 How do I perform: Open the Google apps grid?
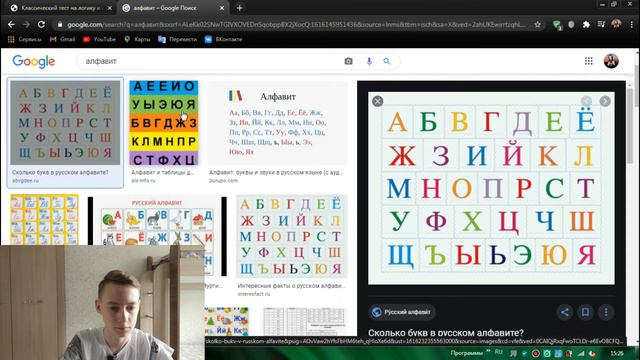pos(589,61)
